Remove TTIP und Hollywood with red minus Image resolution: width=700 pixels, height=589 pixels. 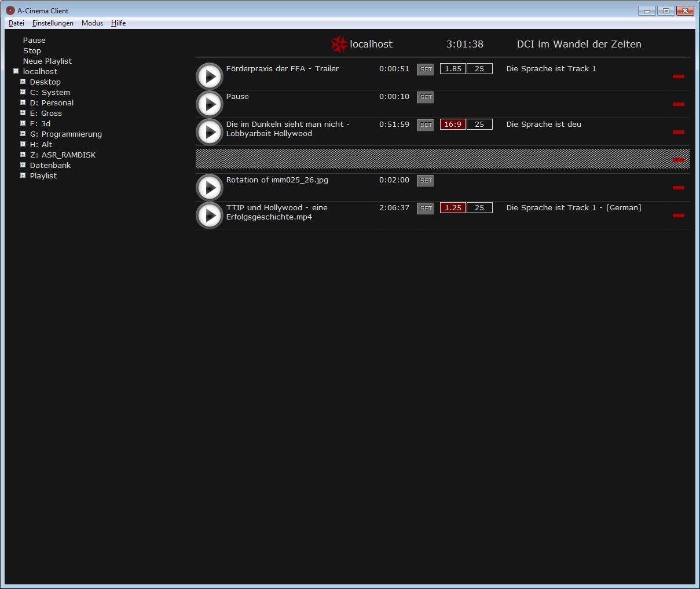tap(678, 215)
